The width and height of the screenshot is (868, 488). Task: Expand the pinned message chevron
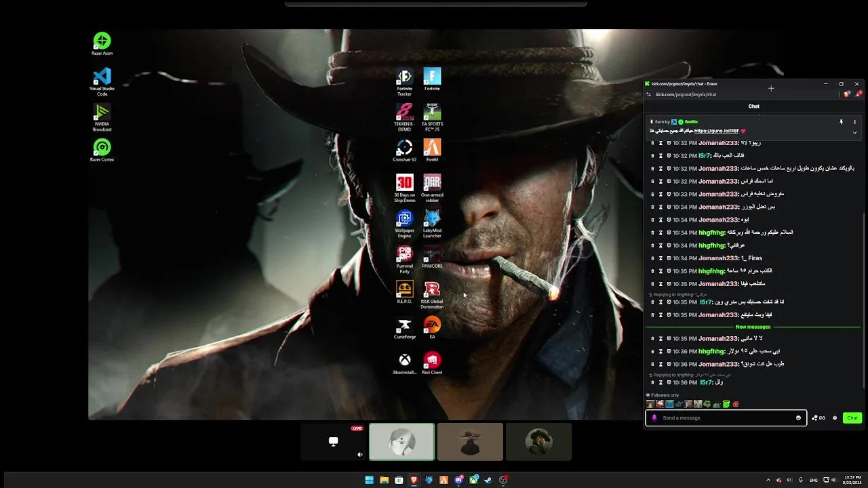click(854, 132)
